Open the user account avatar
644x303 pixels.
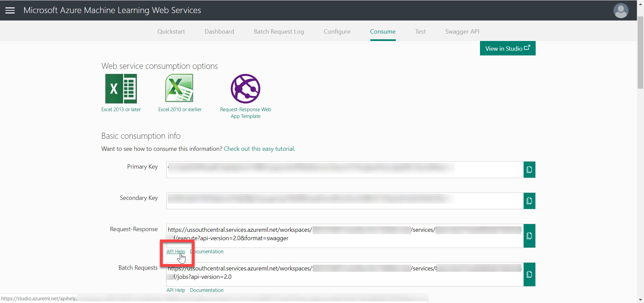pyautogui.click(x=621, y=10)
